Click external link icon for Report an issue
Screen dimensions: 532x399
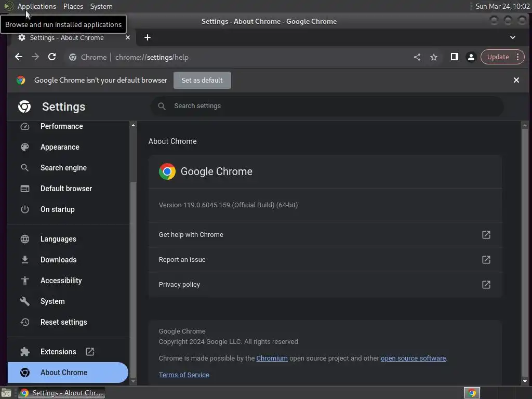pos(486,260)
